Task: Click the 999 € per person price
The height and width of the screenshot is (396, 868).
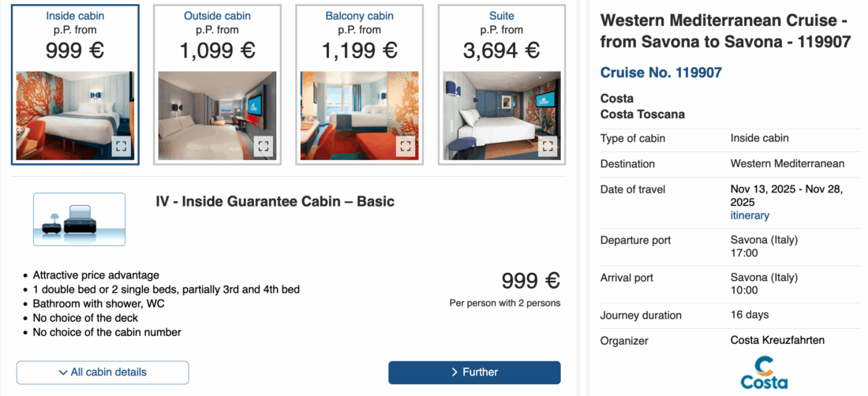Action: click(530, 281)
